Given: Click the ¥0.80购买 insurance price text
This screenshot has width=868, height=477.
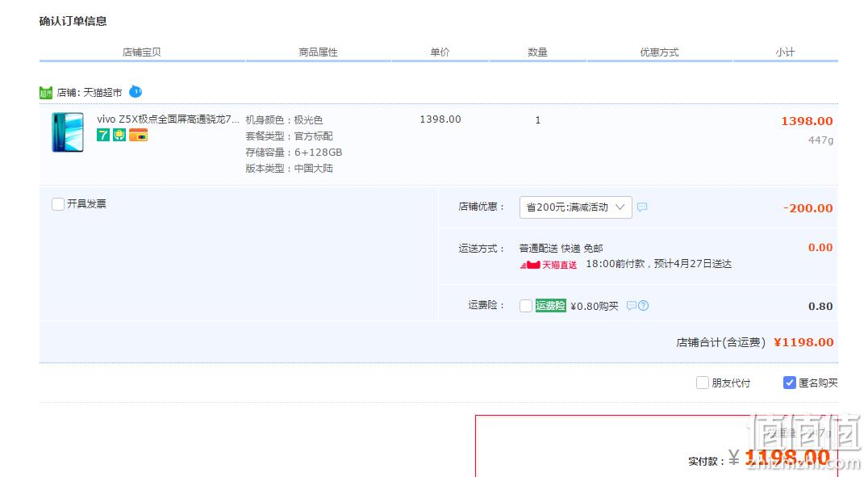Looking at the screenshot, I should pyautogui.click(x=594, y=306).
